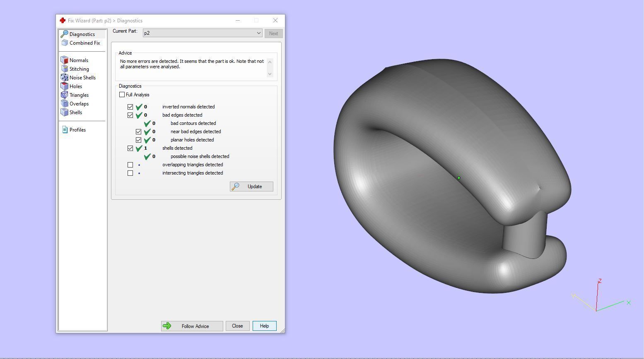Image resolution: width=644 pixels, height=359 pixels.
Task: Open the Stitching fix page icon
Action: [64, 69]
